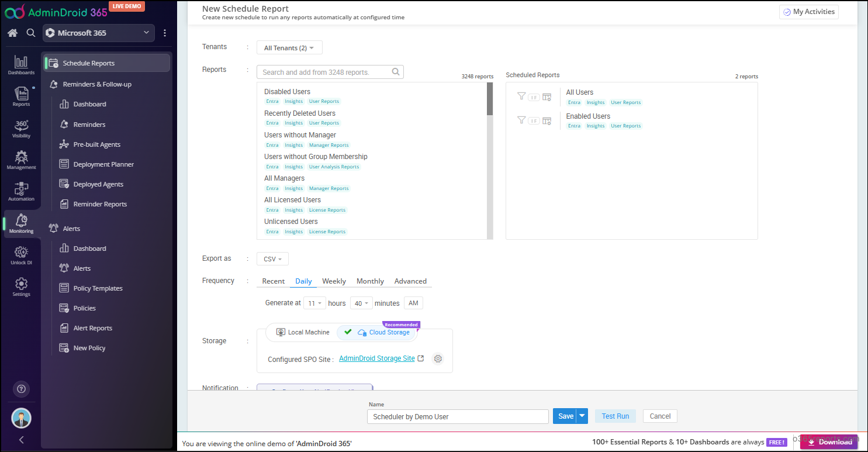Toggle the IF condition on Enabled Users
868x452 pixels.
coord(534,120)
